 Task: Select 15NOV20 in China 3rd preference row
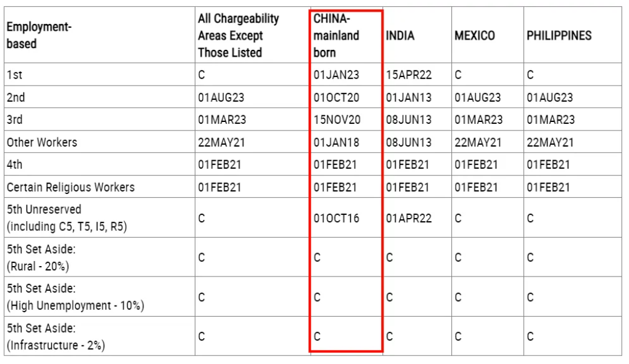coord(337,119)
